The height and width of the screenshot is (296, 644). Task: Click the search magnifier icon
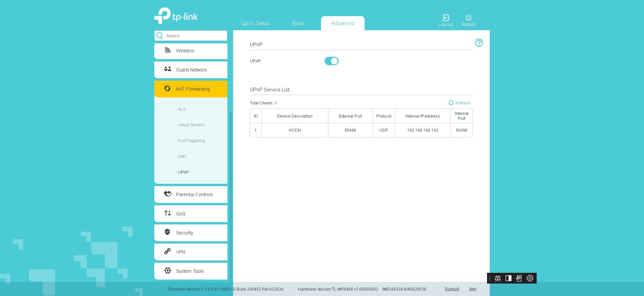coord(160,36)
